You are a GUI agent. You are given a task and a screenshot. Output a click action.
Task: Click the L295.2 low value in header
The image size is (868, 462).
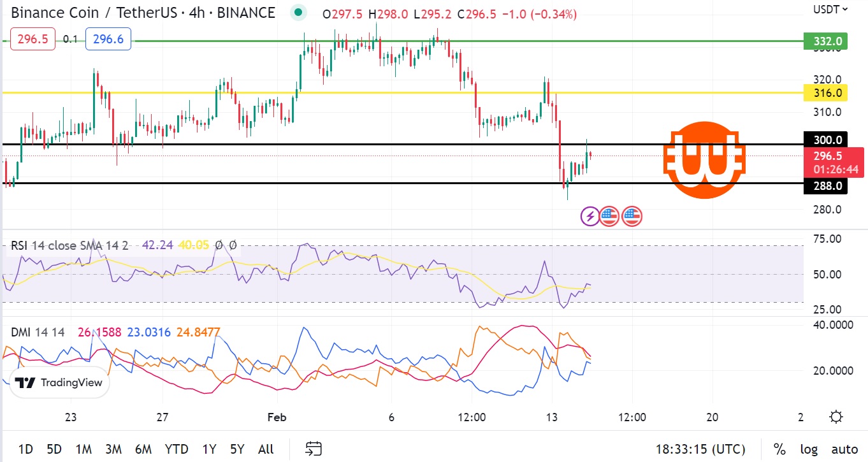point(434,14)
